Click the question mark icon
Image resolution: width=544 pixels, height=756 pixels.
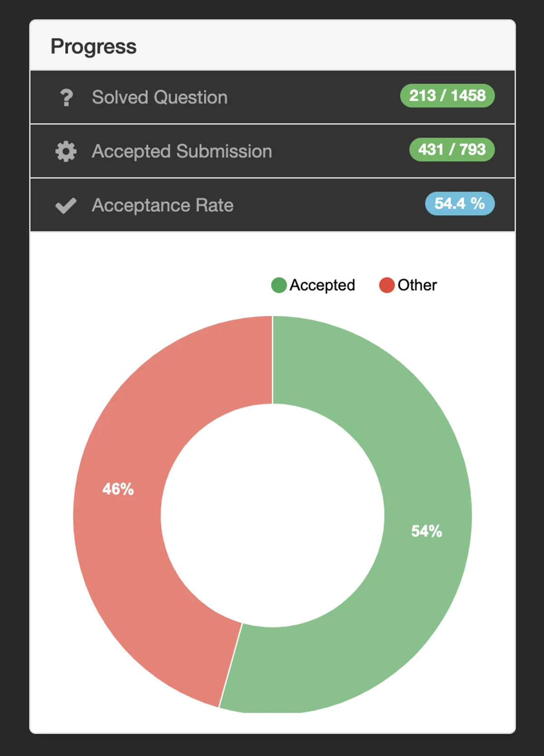coord(66,98)
